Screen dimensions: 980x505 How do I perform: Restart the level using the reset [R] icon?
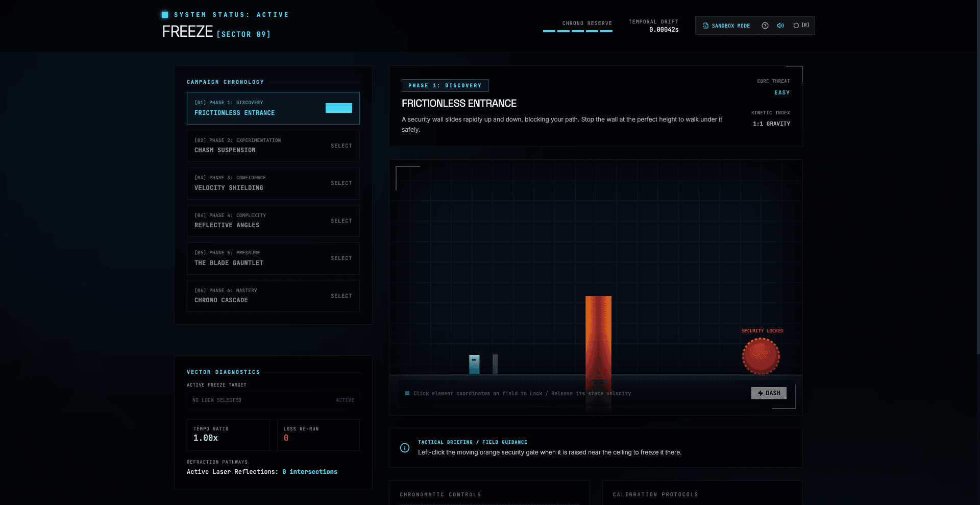(x=801, y=26)
